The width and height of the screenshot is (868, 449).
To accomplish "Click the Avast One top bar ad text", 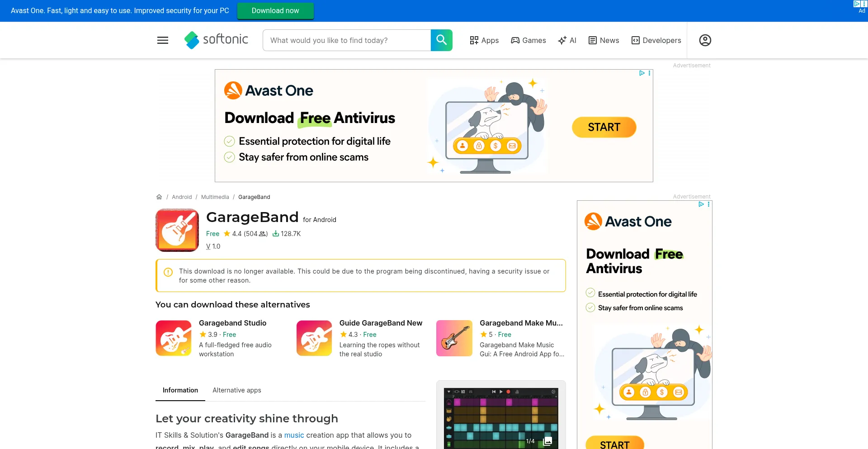I will point(120,10).
